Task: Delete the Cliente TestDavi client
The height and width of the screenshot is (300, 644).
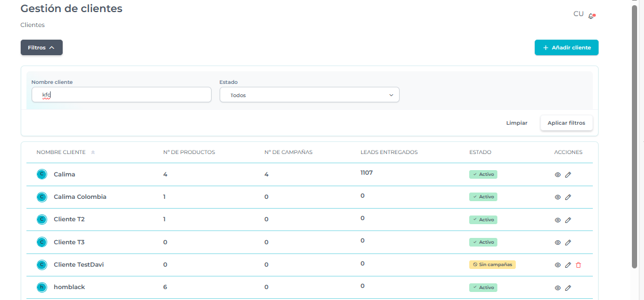Action: (578, 265)
